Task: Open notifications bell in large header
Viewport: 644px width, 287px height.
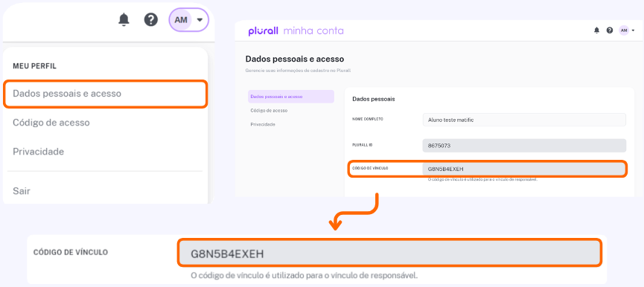Action: click(124, 19)
